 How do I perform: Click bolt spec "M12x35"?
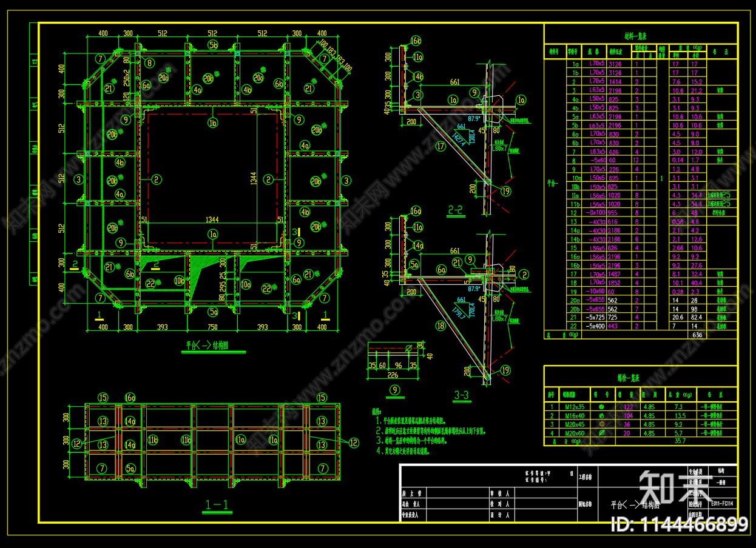click(573, 407)
